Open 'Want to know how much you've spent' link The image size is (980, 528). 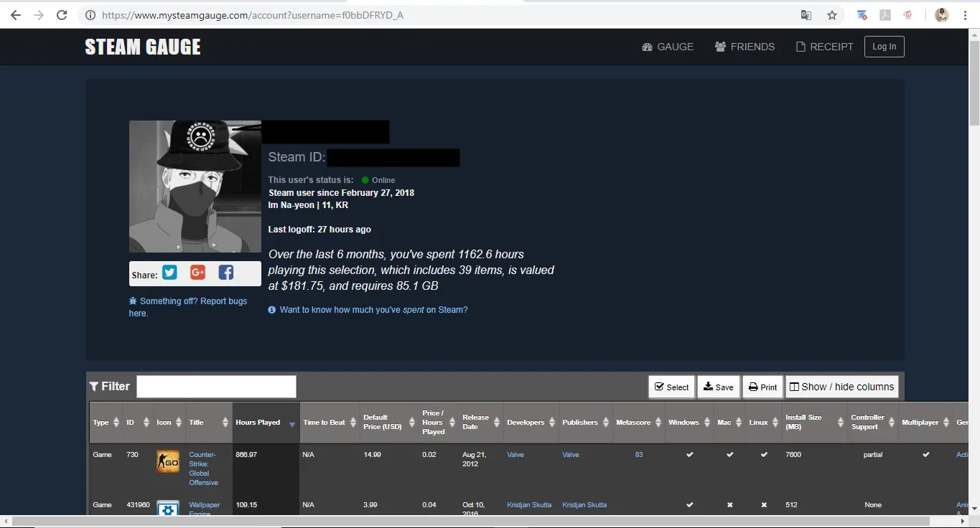373,310
